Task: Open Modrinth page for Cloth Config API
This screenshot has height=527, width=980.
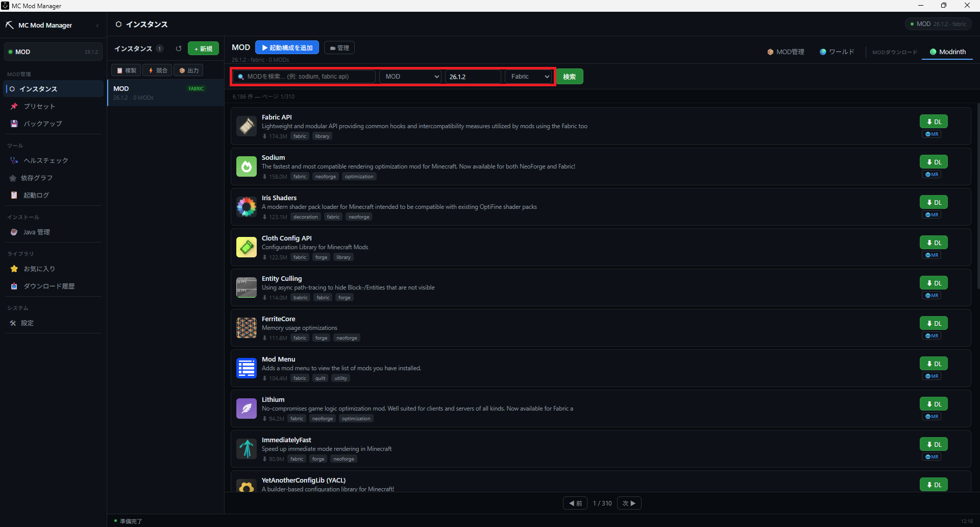Action: click(932, 255)
